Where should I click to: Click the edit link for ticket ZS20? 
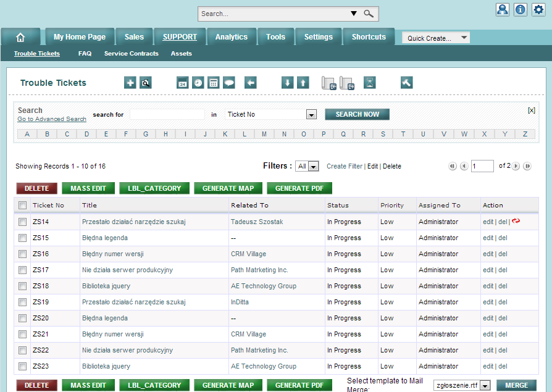(488, 318)
